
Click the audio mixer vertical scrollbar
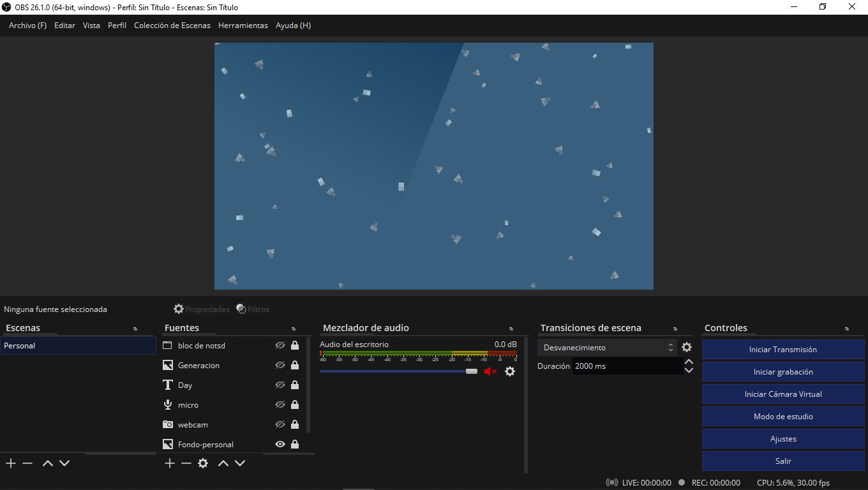click(526, 405)
